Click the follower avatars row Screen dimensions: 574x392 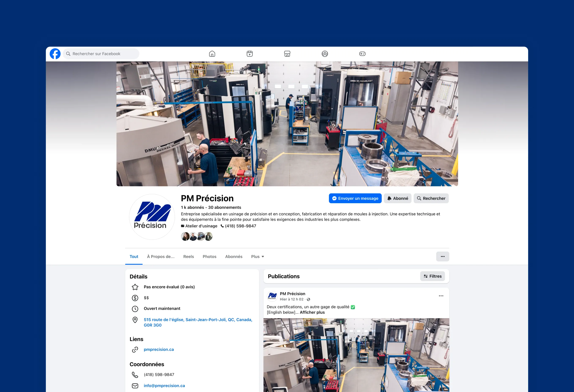click(197, 236)
